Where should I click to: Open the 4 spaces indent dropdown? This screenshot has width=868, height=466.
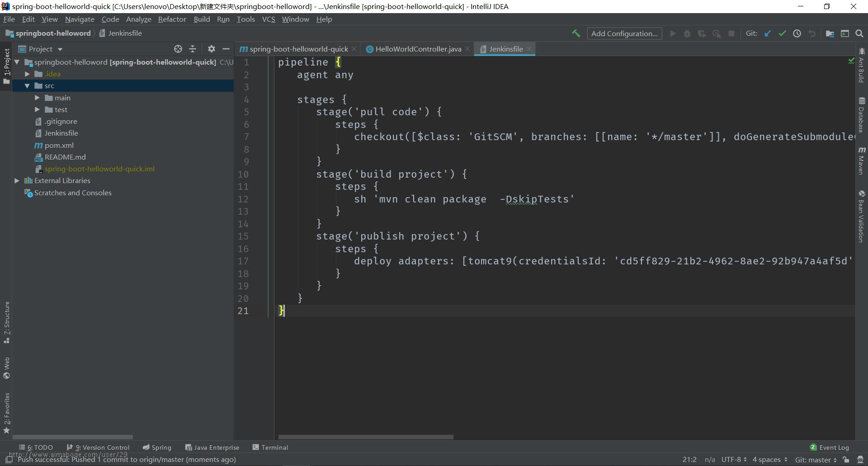pos(770,460)
